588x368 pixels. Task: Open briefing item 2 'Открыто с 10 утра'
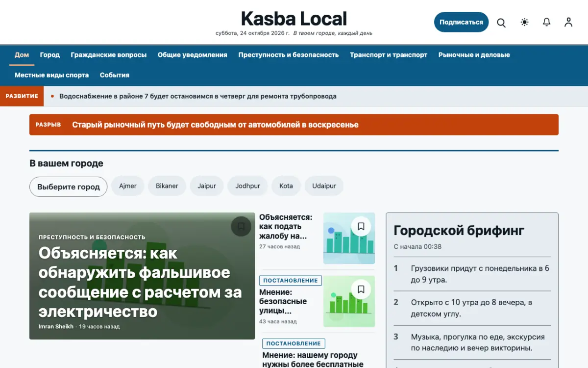[472, 308]
